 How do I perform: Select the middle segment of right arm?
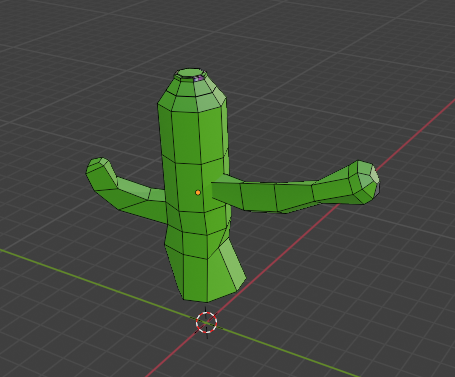[x=258, y=197]
